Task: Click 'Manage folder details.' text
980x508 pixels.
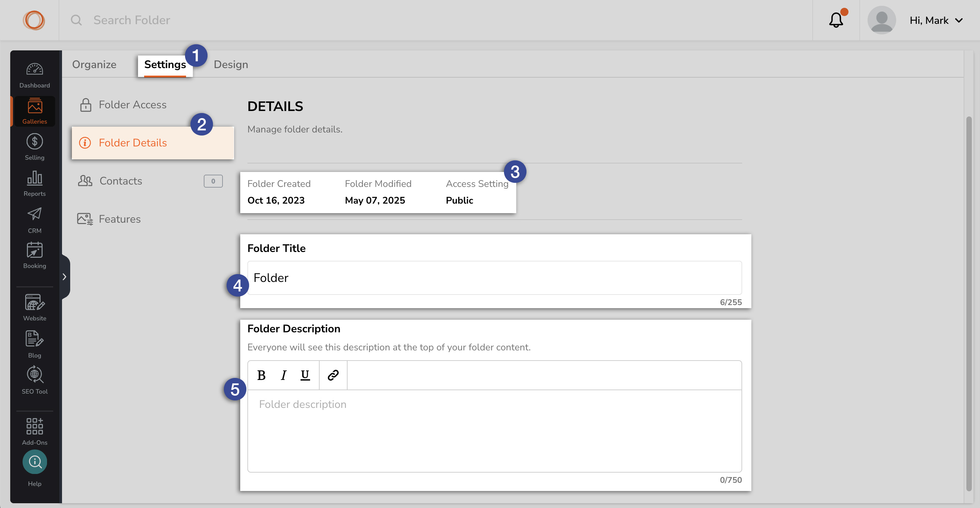Action: 295,129
